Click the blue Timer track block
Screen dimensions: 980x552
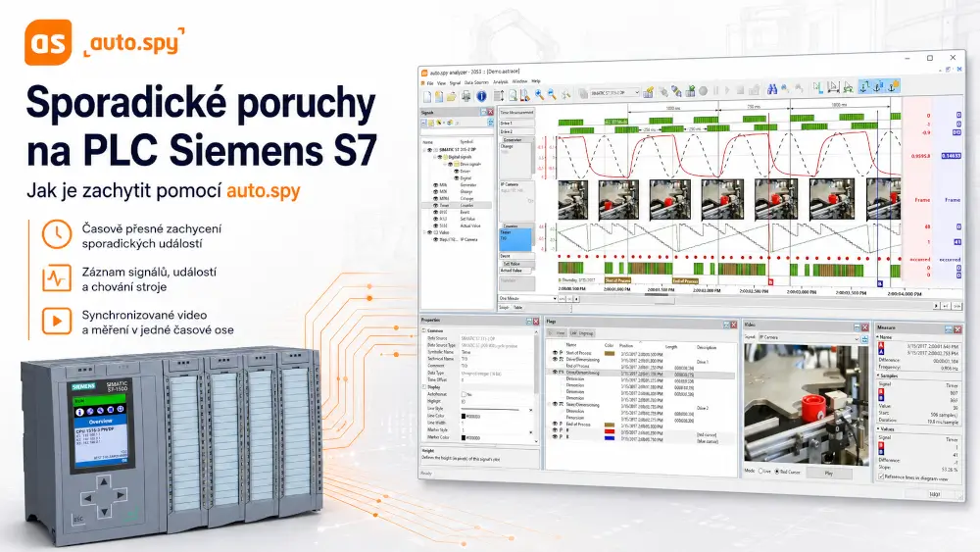[515, 239]
